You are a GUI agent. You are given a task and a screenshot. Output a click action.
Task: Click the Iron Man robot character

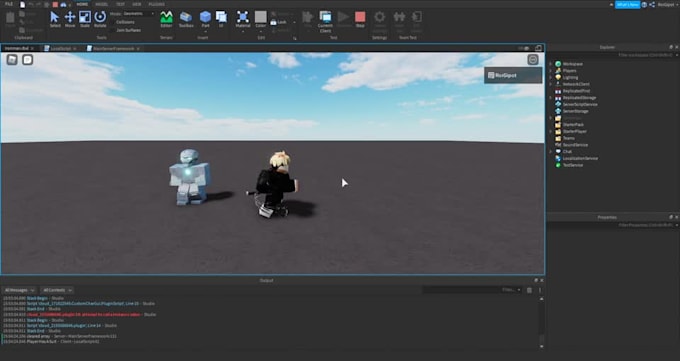(189, 177)
